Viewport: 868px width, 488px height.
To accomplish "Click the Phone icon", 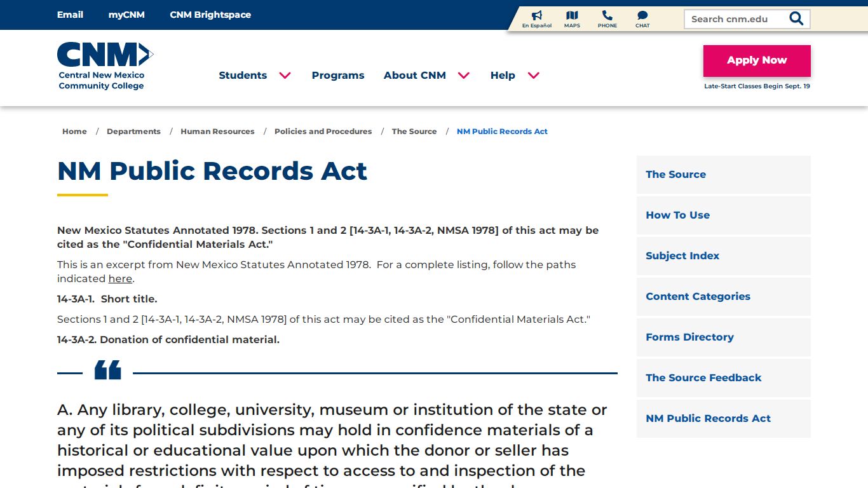I will 607,15.
